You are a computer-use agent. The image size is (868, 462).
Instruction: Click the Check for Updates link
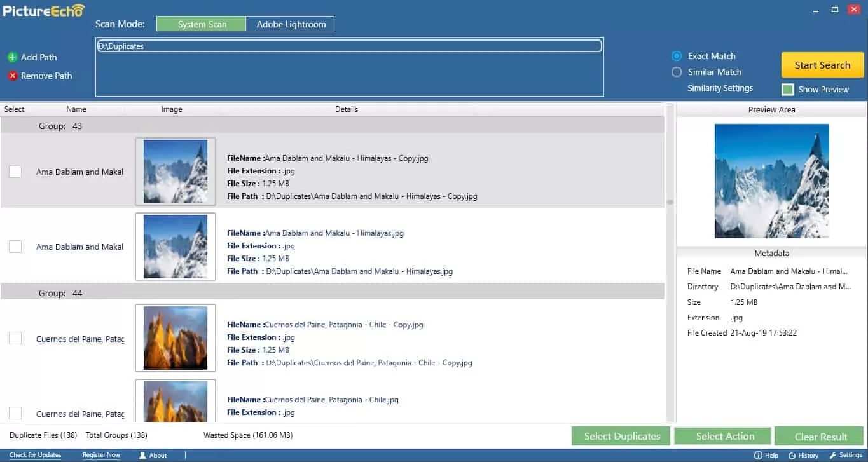pos(35,455)
